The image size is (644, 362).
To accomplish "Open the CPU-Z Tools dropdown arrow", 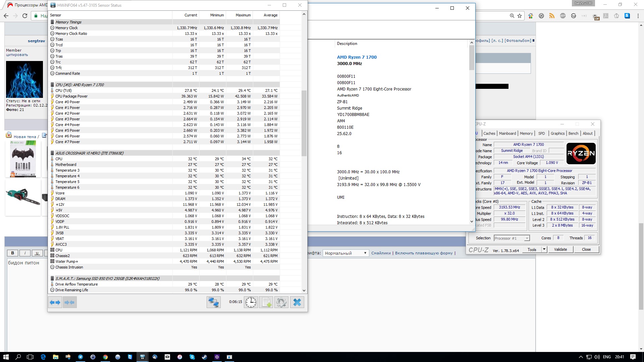I will click(544, 249).
